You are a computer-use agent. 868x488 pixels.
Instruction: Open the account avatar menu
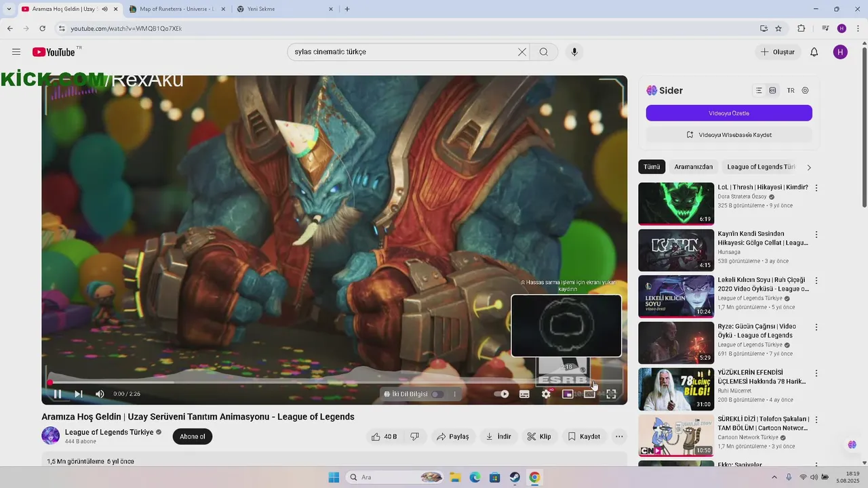[x=840, y=52]
